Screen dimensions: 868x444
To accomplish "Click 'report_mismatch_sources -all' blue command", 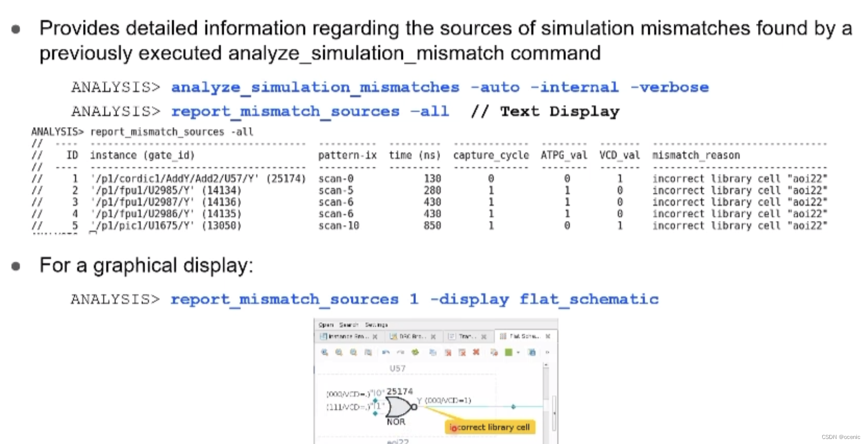I will pyautogui.click(x=310, y=112).
